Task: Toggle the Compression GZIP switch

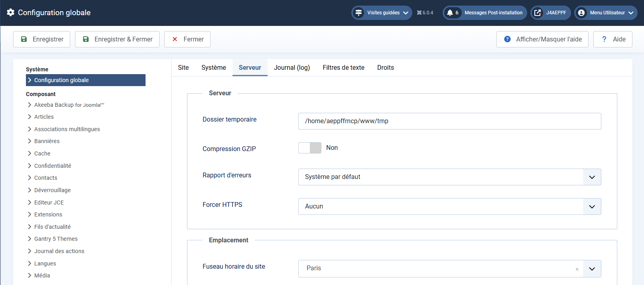Action: tap(310, 148)
